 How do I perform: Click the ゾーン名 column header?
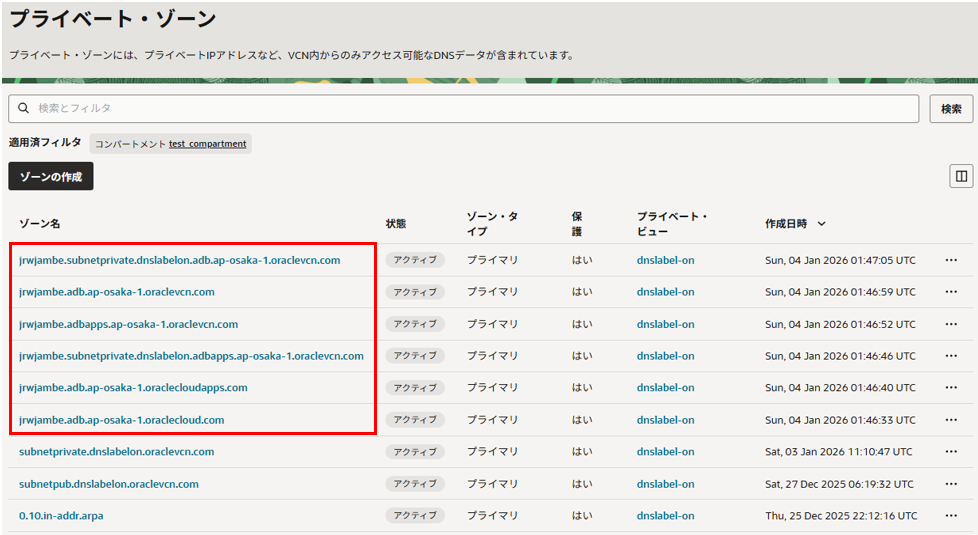[40, 224]
